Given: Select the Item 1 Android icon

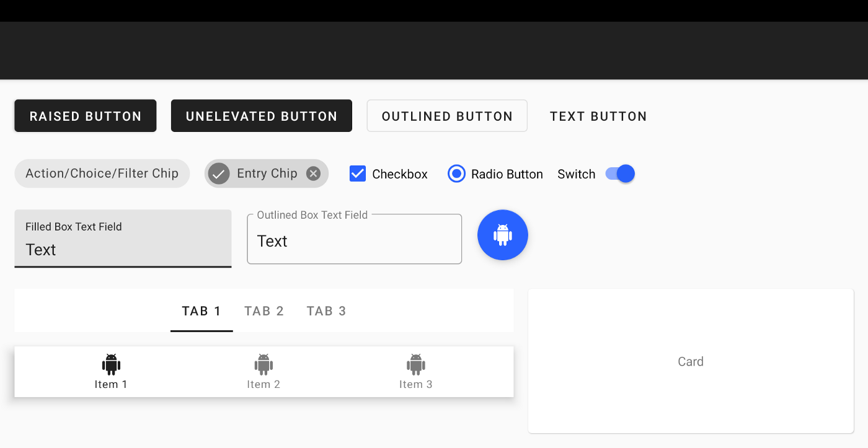Looking at the screenshot, I should [x=111, y=364].
